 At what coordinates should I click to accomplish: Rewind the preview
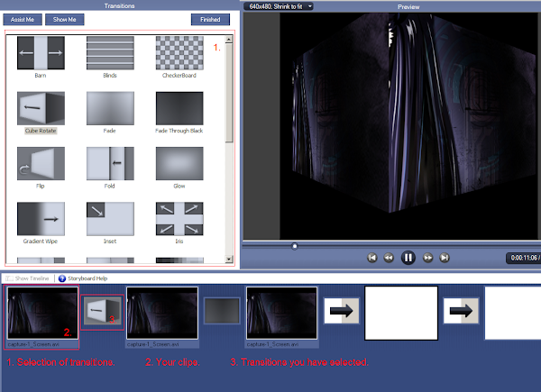point(389,258)
